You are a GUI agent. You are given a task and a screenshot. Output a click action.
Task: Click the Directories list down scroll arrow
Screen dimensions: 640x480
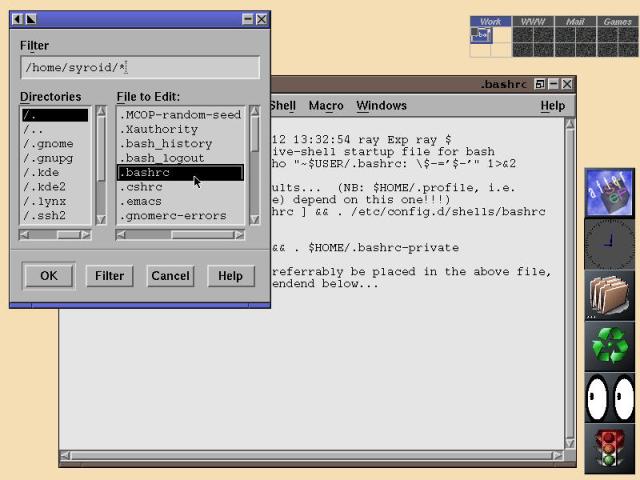[101, 220]
